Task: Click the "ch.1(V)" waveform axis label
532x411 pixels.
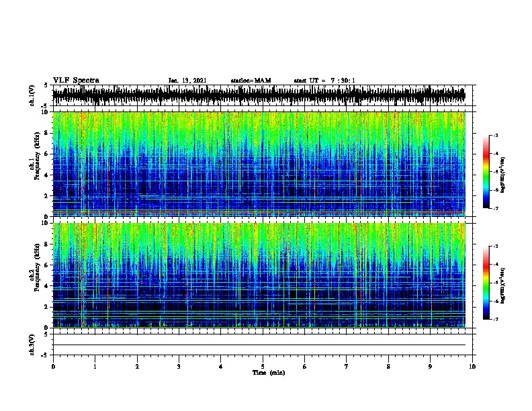Action: [32, 95]
